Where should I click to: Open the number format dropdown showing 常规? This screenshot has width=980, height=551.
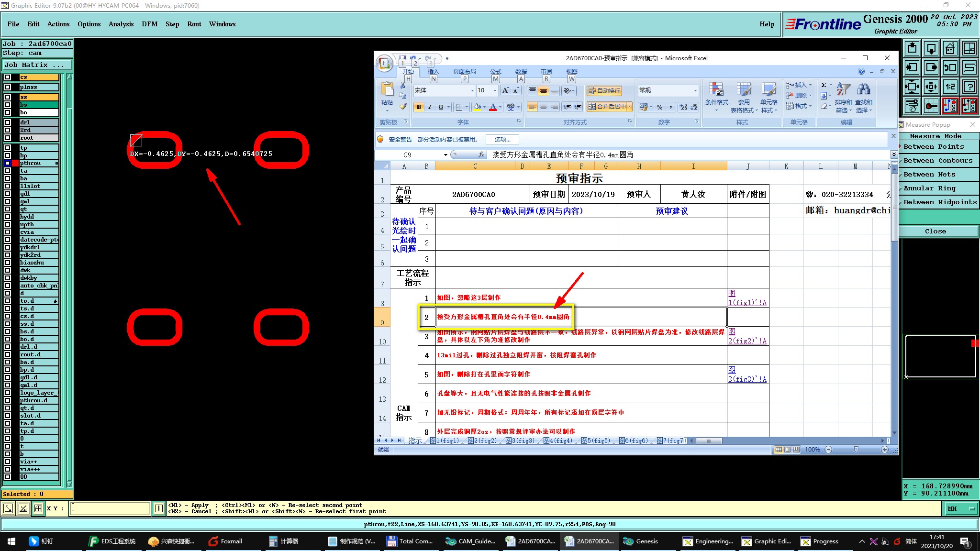695,90
